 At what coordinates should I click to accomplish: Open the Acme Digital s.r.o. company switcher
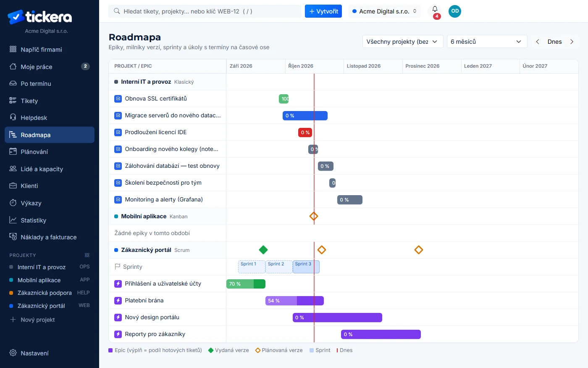(385, 11)
